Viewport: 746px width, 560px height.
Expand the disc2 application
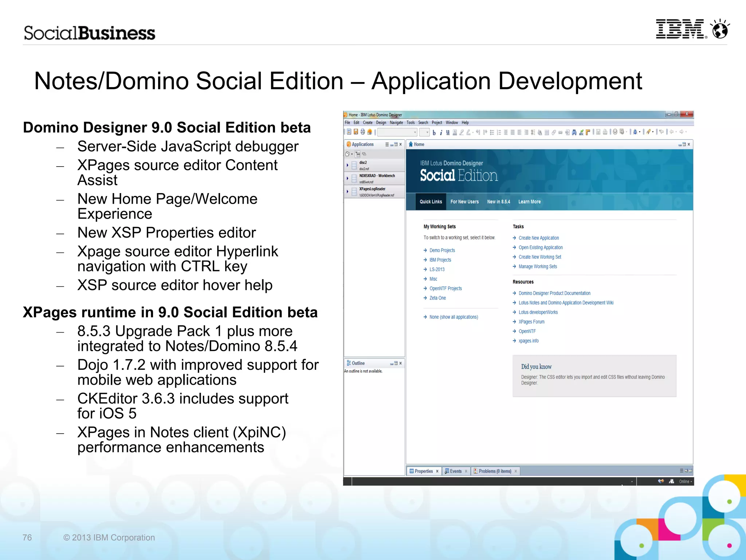348,165
